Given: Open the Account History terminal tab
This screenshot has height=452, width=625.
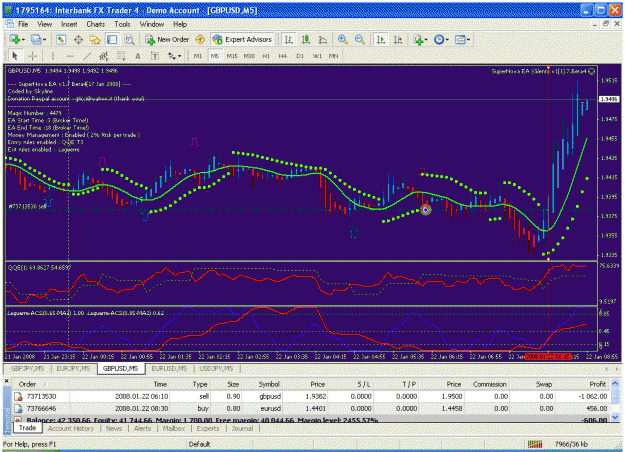Looking at the screenshot, I should [71, 428].
